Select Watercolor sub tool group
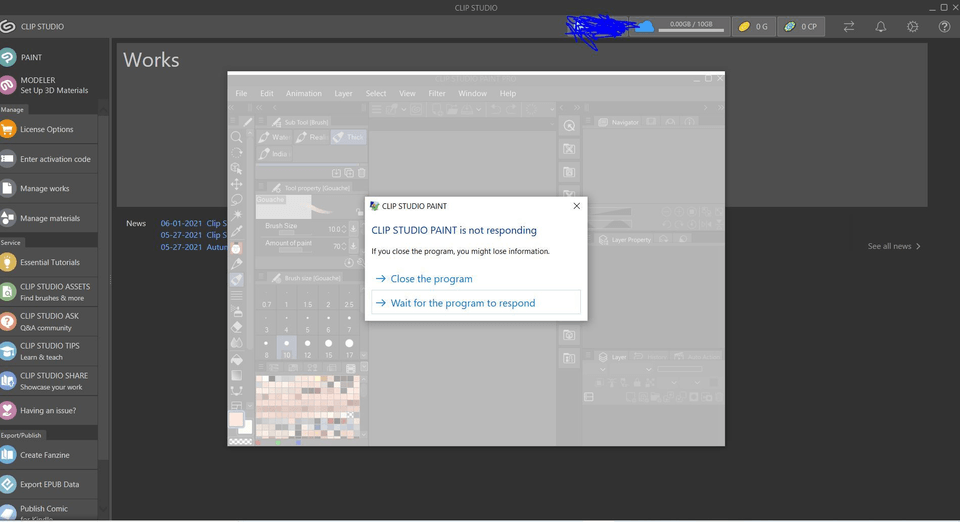 (274, 137)
